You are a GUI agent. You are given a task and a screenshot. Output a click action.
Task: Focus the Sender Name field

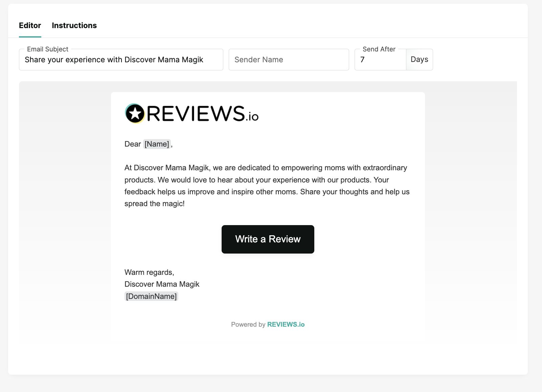click(x=289, y=60)
